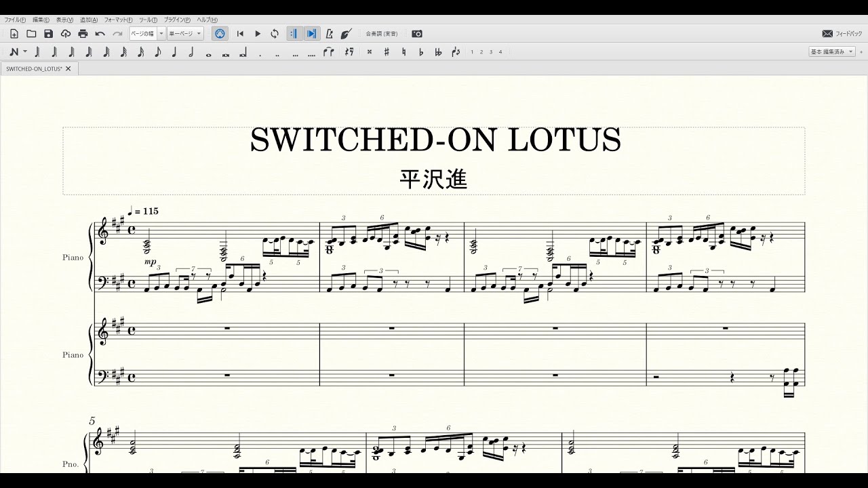Viewport: 868px width, 488px height.
Task: Toggle note input mode N button
Action: coord(14,52)
